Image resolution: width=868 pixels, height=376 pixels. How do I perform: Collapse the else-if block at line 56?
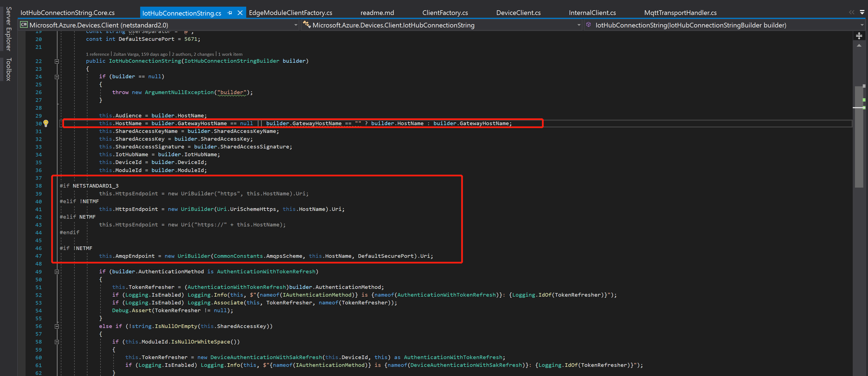(x=57, y=326)
